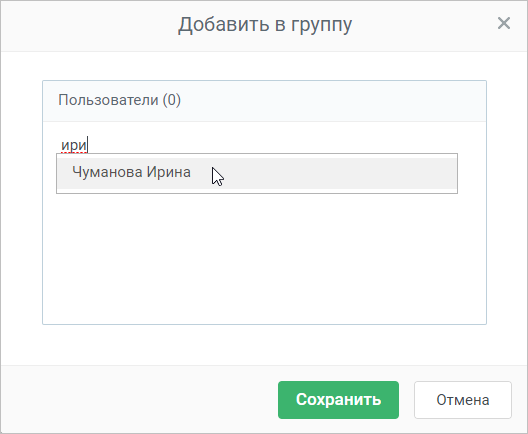This screenshot has height=434, width=528.
Task: Click the Отмена button
Action: 463,400
